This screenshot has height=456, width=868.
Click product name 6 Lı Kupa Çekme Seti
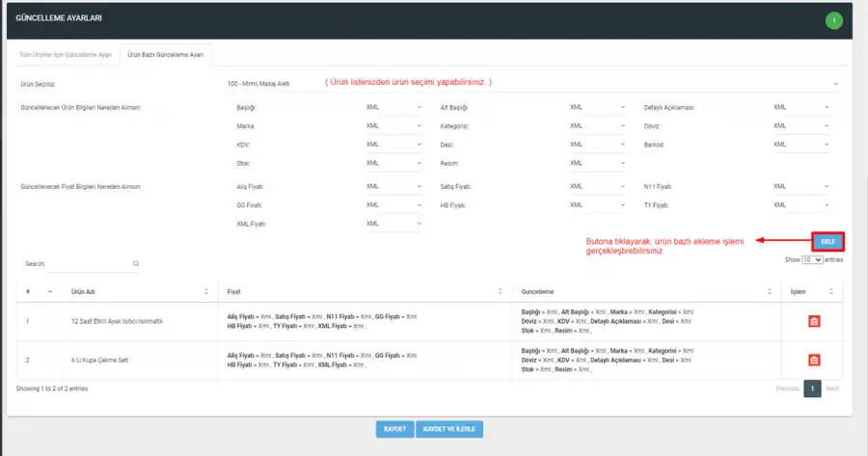click(x=99, y=361)
